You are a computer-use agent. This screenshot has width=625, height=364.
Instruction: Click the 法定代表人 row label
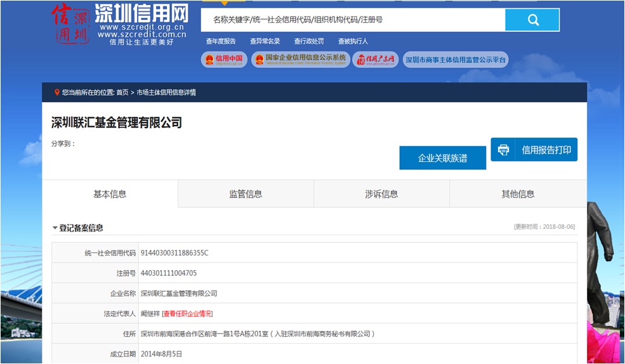[x=119, y=314]
